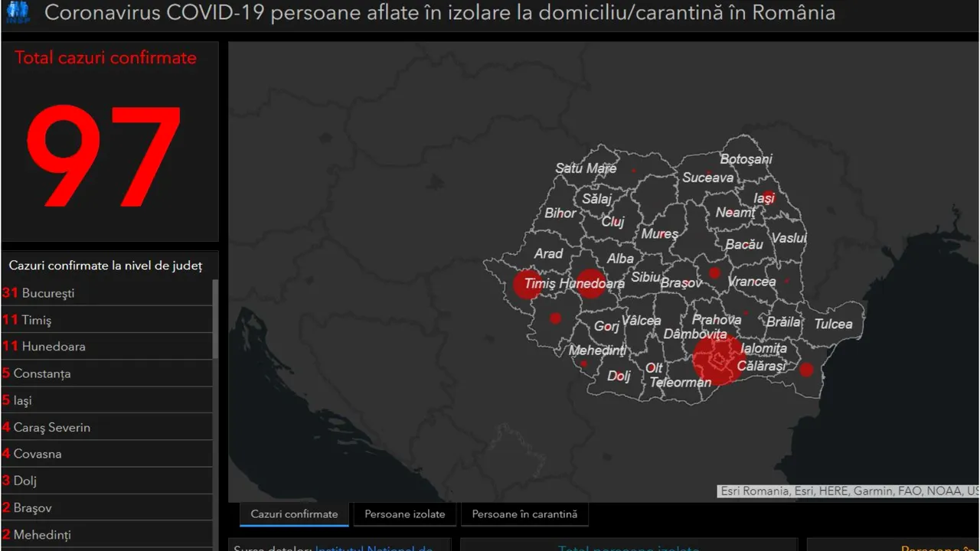This screenshot has width=980, height=551.
Task: Select the Dolj row in county list
Action: pyautogui.click(x=107, y=481)
